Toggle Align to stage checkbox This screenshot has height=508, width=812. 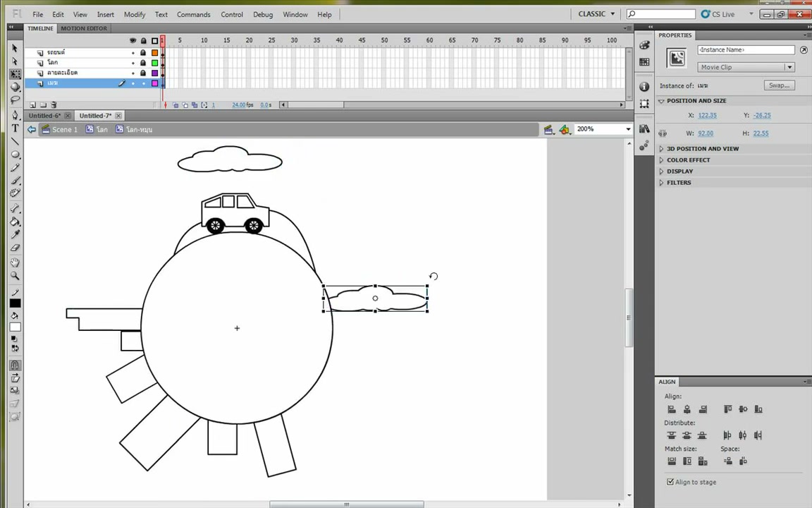pyautogui.click(x=670, y=482)
